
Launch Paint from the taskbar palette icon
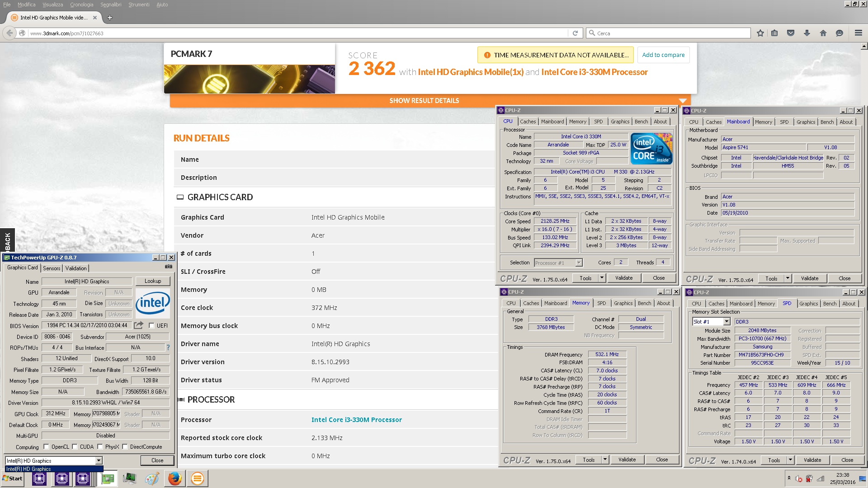point(152,479)
